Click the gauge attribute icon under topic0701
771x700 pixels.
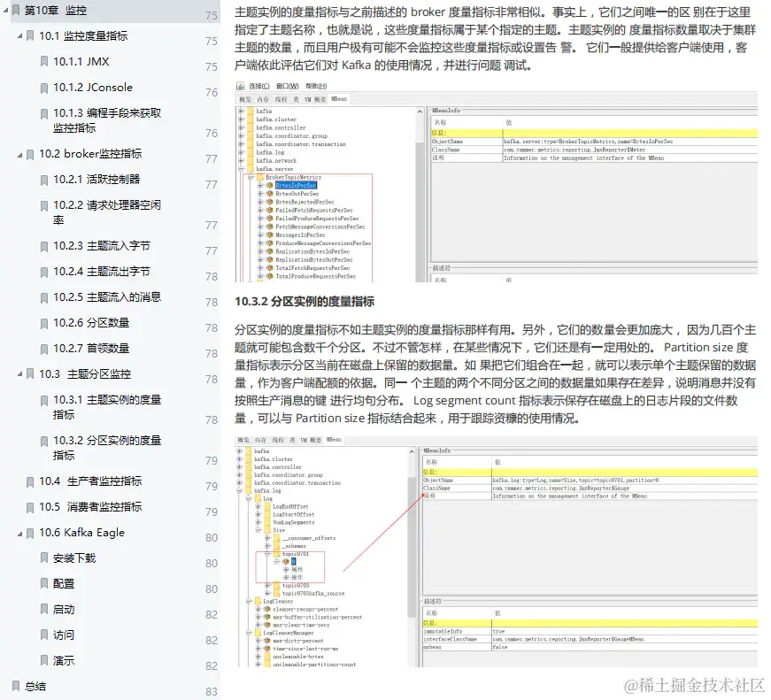coord(288,561)
